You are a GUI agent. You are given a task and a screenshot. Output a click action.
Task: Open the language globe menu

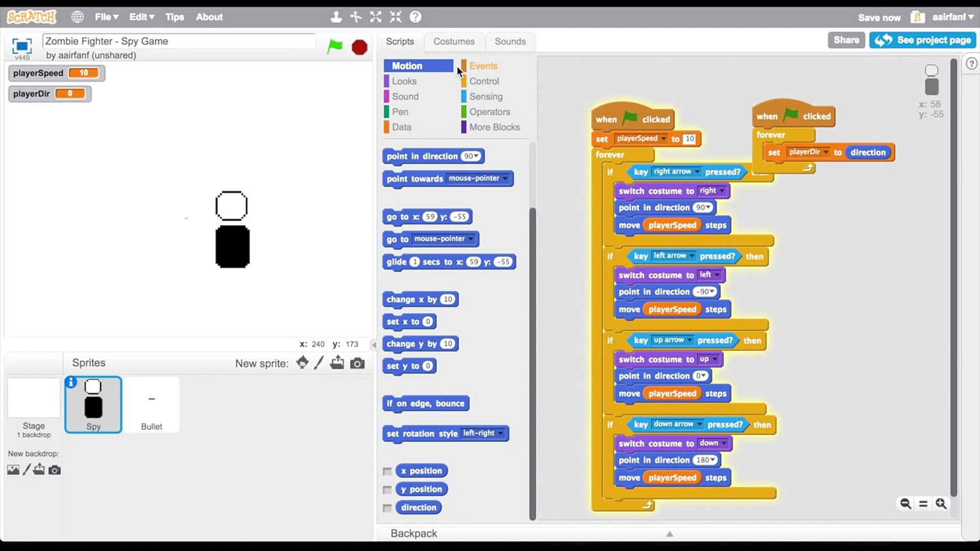77,17
